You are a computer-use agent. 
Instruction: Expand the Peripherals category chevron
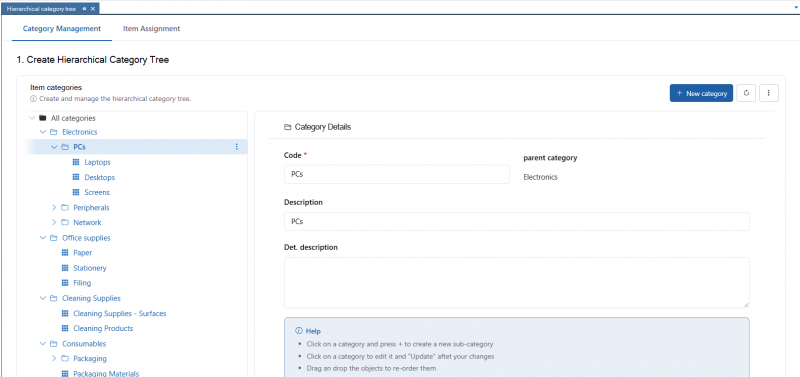pos(55,208)
